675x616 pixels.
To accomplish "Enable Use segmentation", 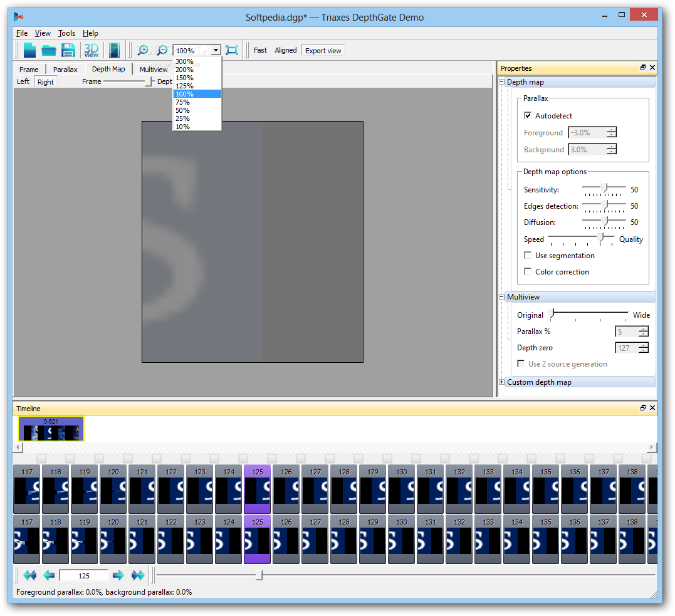I will tap(527, 255).
